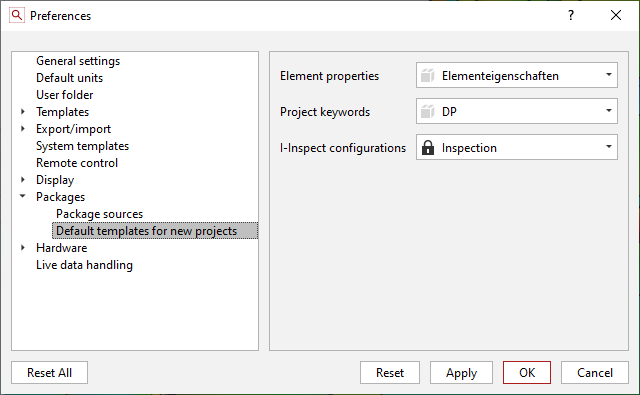The height and width of the screenshot is (395, 640).
Task: Expand the Display tree node
Action: [23, 180]
